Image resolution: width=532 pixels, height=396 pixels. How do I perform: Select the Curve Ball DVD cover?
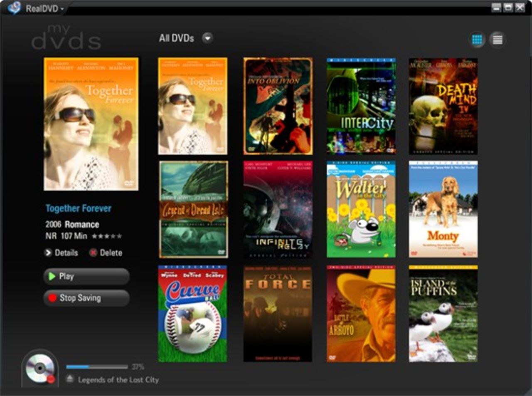[x=192, y=314]
